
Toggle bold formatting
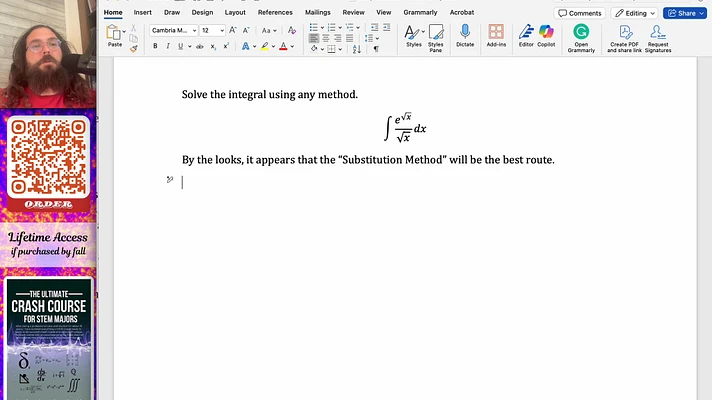(155, 46)
